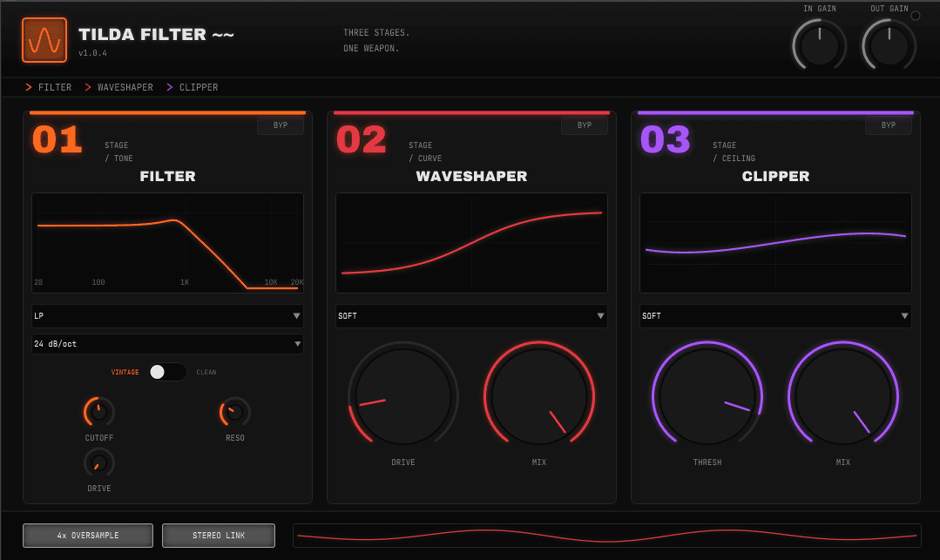Click the output waveform display at bottom
940x560 pixels.
pos(606,536)
